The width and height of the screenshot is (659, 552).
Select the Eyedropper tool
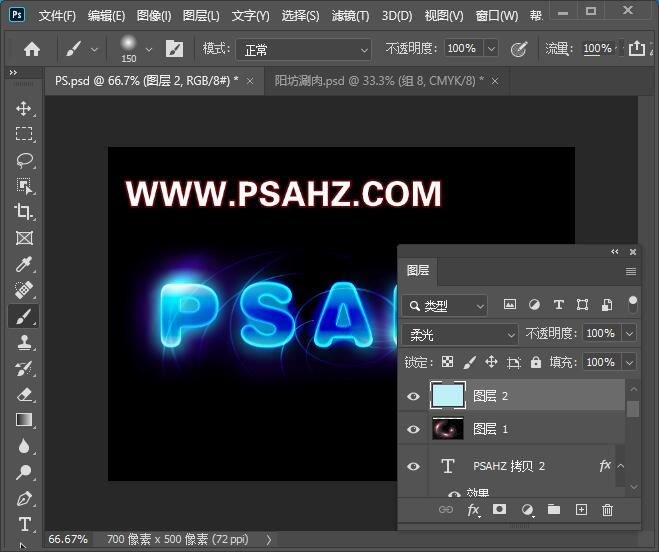pos(24,264)
